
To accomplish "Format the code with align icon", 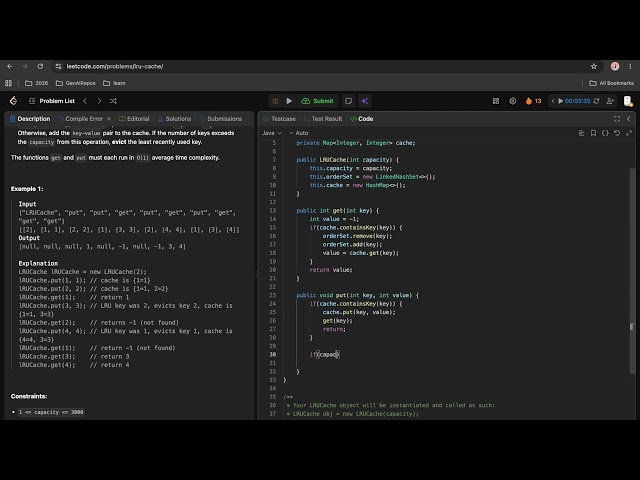I will [581, 133].
